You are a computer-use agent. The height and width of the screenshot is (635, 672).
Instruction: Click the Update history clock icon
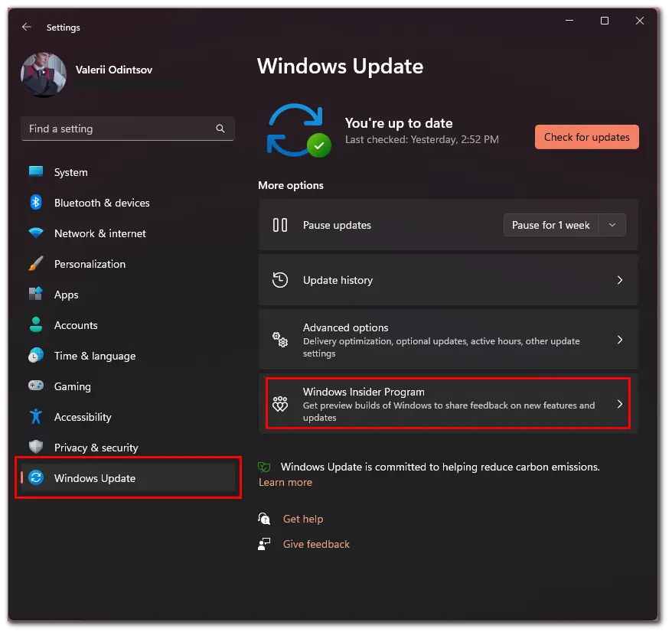pyautogui.click(x=280, y=280)
